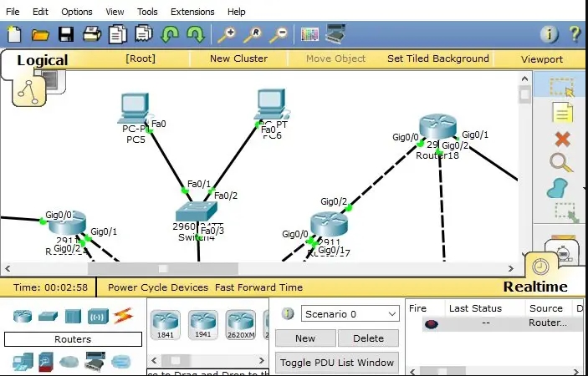Click the Save floppy disk icon
This screenshot has height=376, width=588.
click(x=65, y=34)
